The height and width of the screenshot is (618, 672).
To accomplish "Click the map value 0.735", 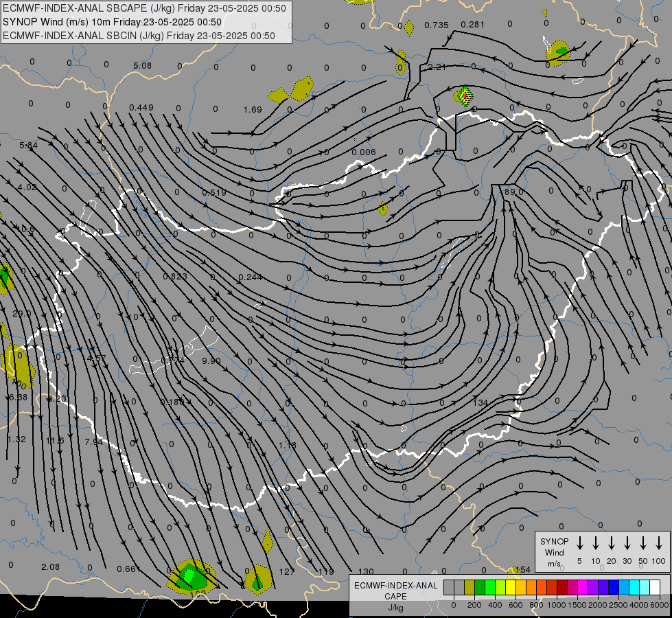I will pyautogui.click(x=437, y=25).
